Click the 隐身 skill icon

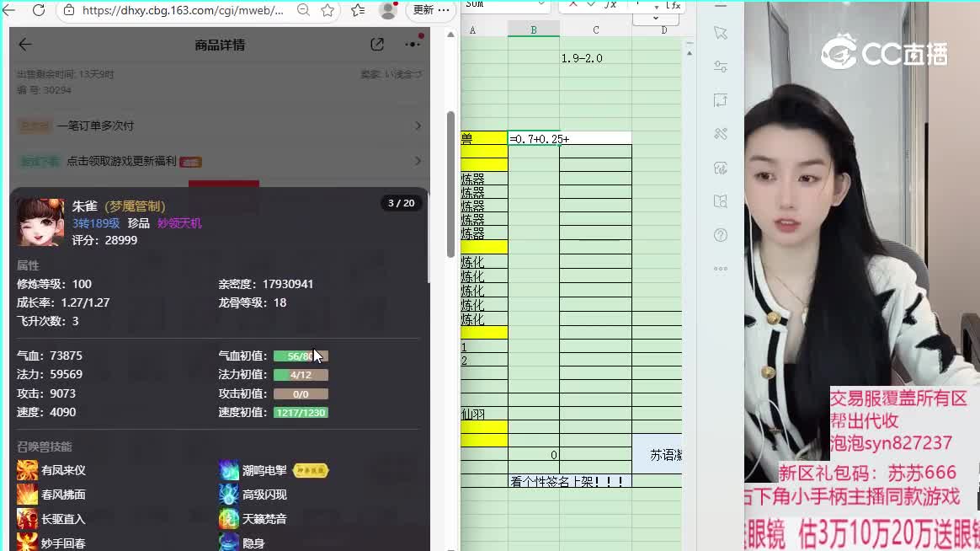[x=228, y=543]
